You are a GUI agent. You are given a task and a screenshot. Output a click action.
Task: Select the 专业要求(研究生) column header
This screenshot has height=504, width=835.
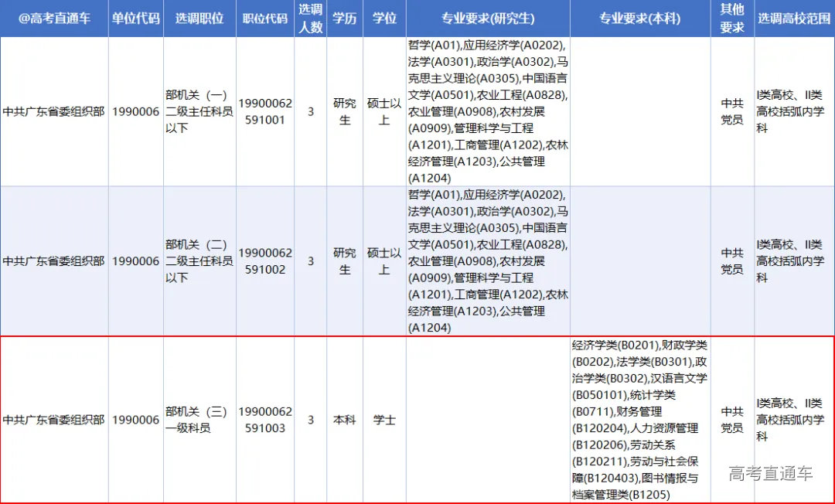[488, 19]
